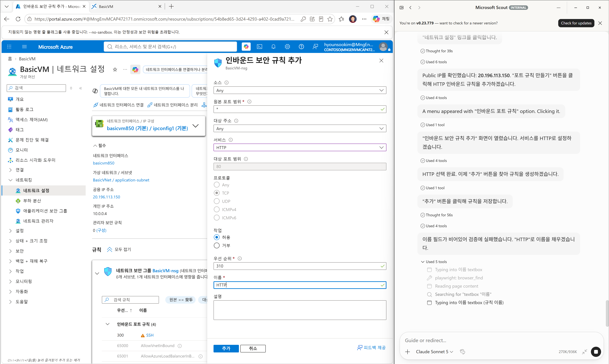Collapse the Used 5 tools section
609x364 pixels.
click(434, 262)
